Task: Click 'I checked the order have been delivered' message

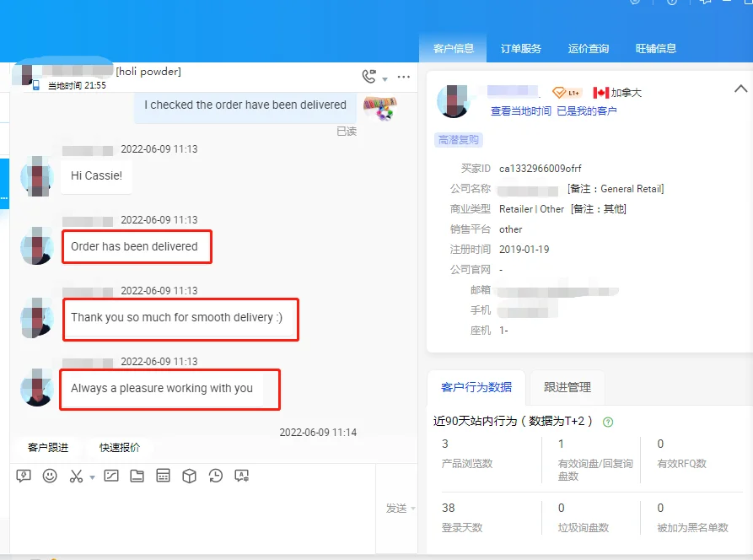Action: click(x=245, y=105)
